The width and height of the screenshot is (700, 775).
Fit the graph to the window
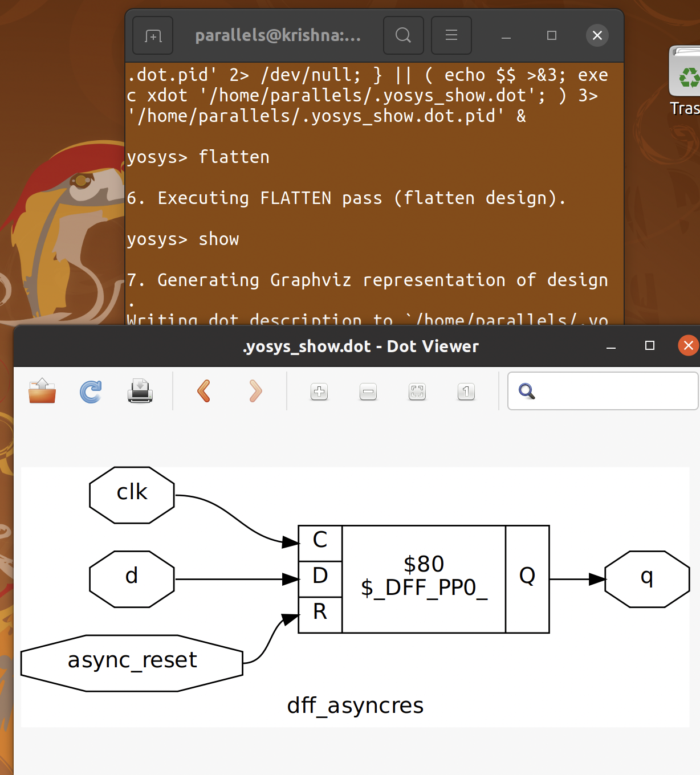coord(417,391)
